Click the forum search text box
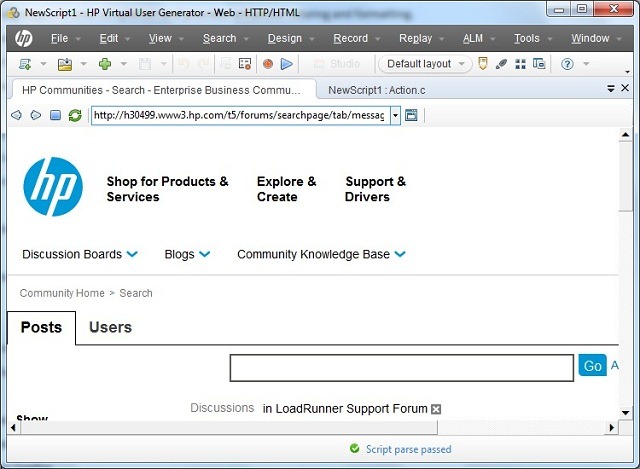 click(x=402, y=368)
